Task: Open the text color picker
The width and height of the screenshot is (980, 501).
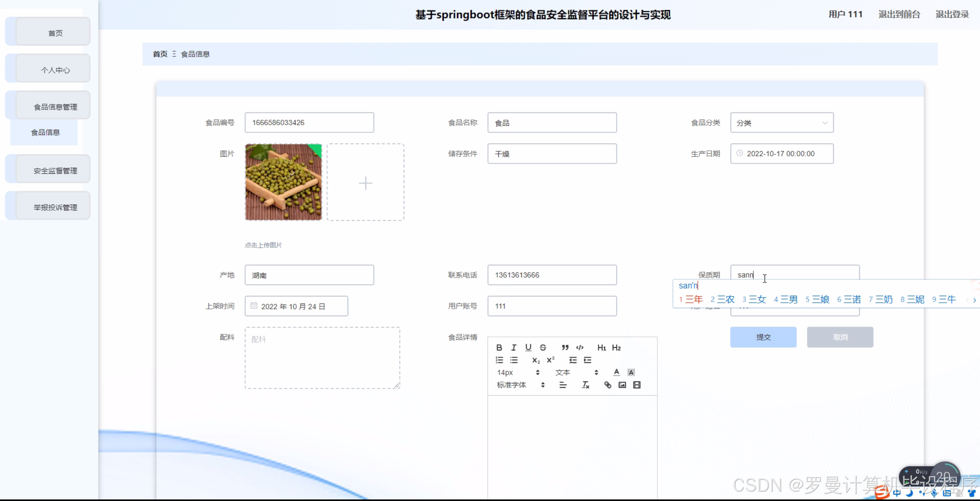Action: (616, 372)
